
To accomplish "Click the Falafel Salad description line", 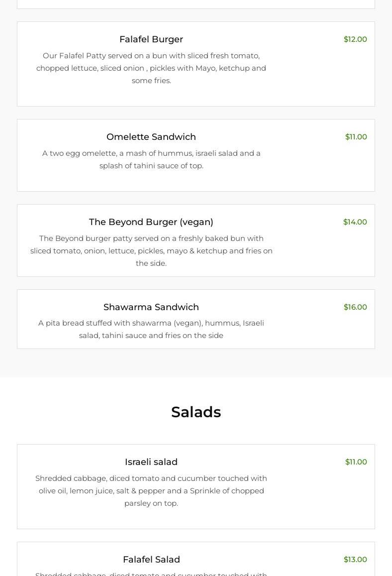I will (151, 574).
